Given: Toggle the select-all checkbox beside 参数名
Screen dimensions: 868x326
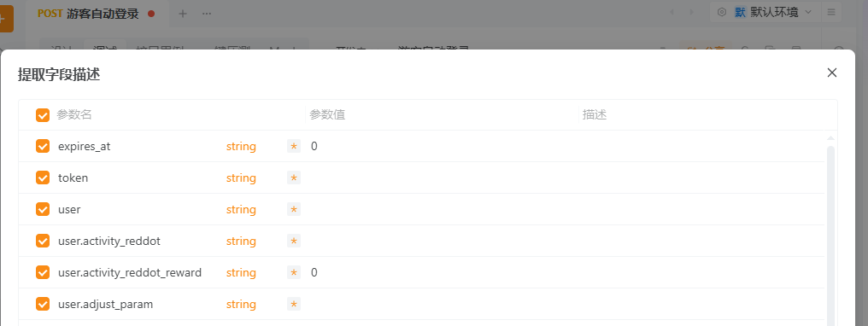Looking at the screenshot, I should click(43, 115).
